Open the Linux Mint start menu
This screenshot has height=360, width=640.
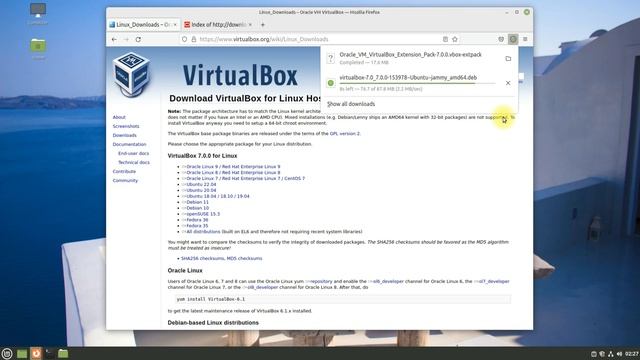7,353
